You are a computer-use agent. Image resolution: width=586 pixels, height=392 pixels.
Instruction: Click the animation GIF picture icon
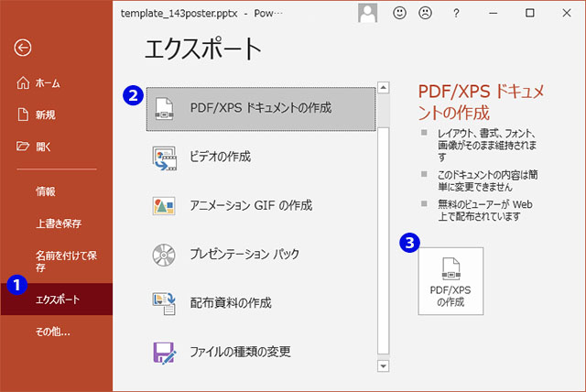pyautogui.click(x=164, y=206)
